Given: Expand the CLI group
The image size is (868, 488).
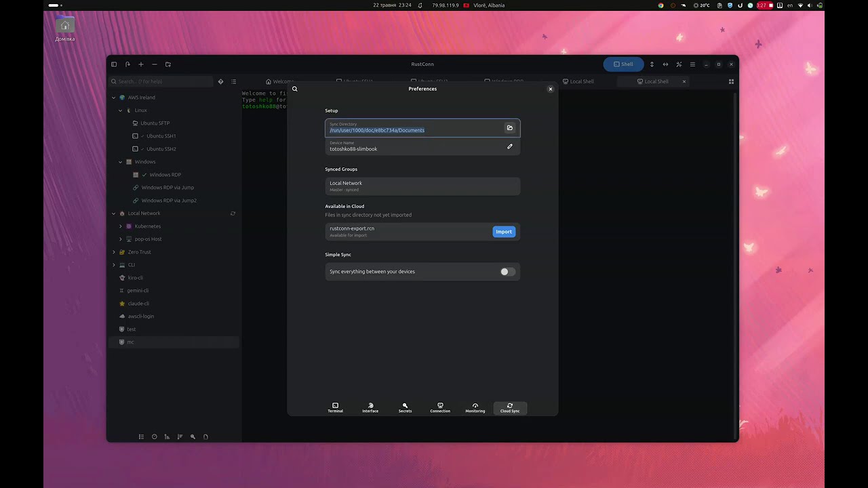Looking at the screenshot, I should (x=114, y=265).
